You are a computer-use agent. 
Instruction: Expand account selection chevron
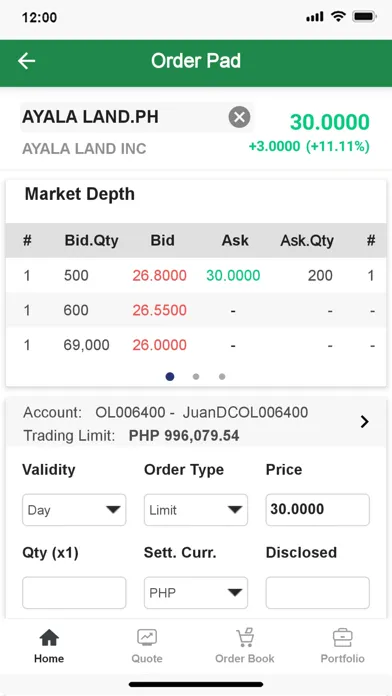pos(364,422)
